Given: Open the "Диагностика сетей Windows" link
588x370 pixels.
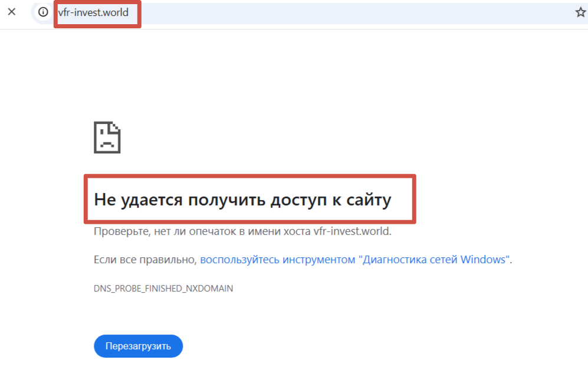Looking at the screenshot, I should [x=356, y=259].
